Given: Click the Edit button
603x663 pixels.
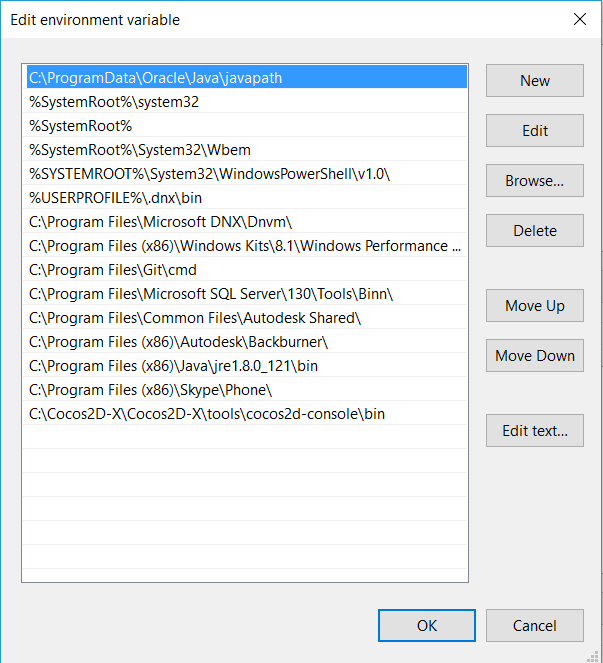Looking at the screenshot, I should [534, 131].
